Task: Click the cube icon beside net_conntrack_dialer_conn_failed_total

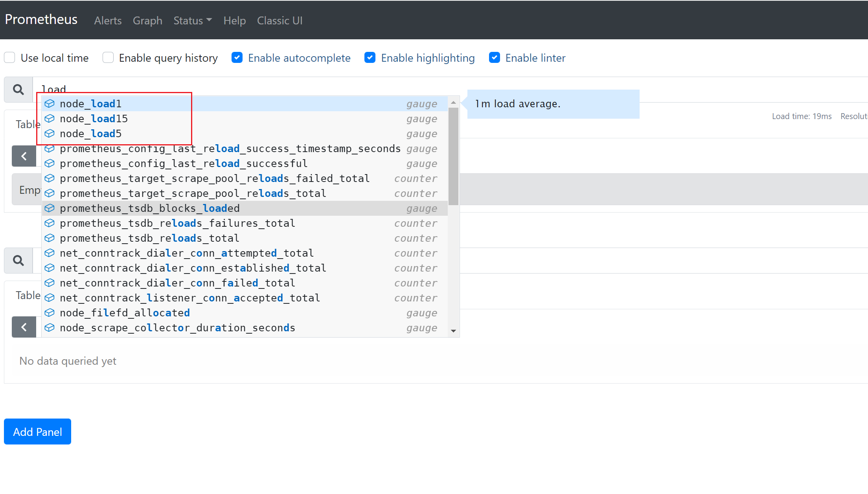Action: (x=50, y=283)
